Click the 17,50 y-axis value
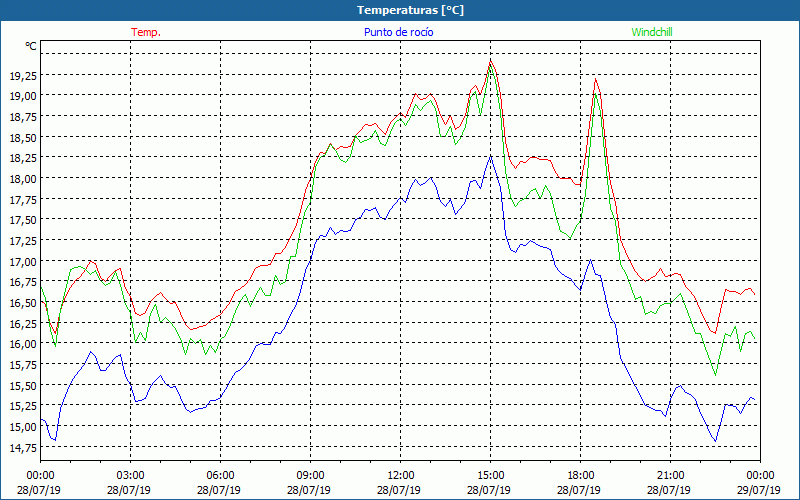Screen dimensions: 800x500 coord(23,220)
